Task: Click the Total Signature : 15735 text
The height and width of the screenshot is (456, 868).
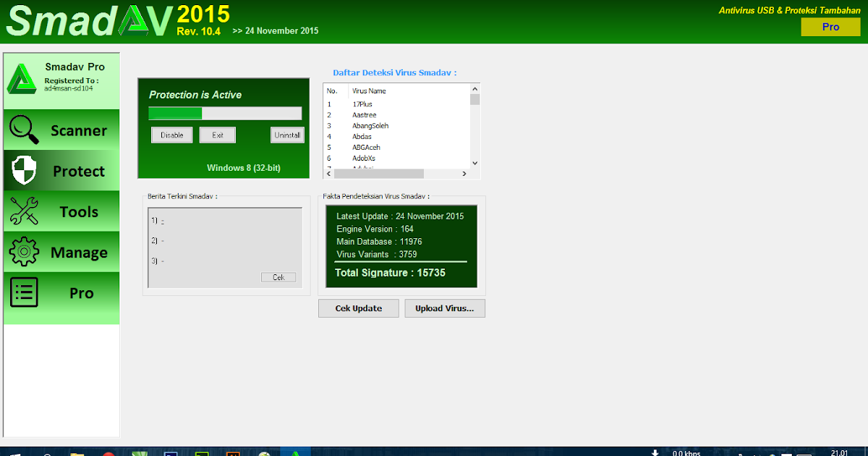Action: [x=390, y=273]
